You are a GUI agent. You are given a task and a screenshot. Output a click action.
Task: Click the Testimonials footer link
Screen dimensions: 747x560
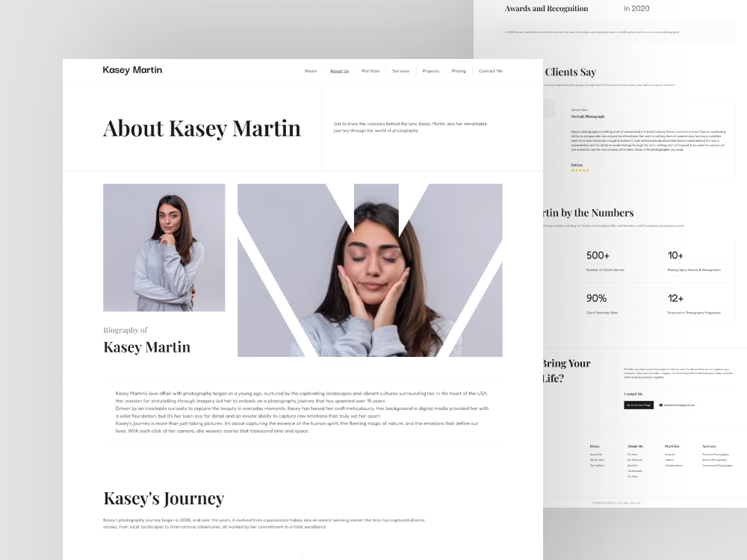tap(635, 470)
